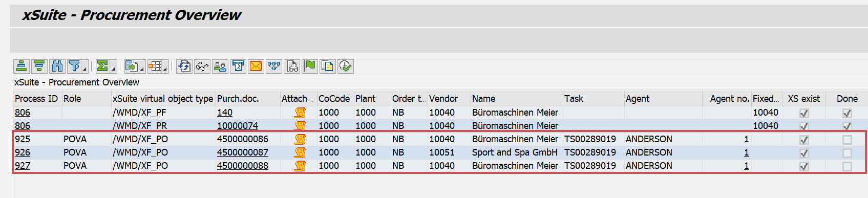
Task: Open purchasing document 140
Action: pos(225,113)
